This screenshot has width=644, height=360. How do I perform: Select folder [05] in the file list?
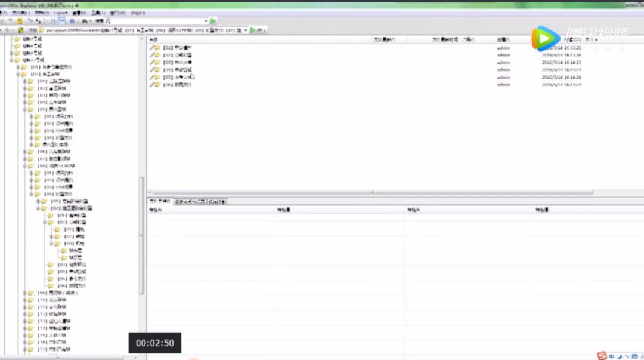pyautogui.click(x=178, y=77)
